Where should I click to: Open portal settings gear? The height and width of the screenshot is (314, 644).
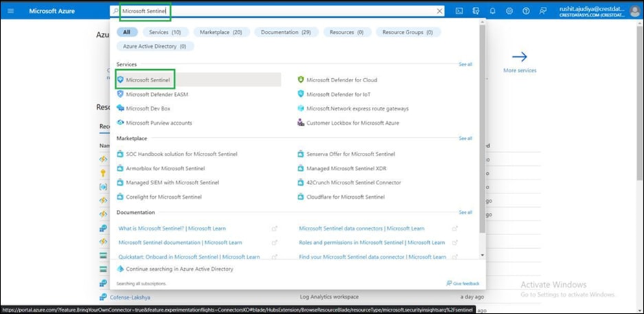tap(509, 11)
